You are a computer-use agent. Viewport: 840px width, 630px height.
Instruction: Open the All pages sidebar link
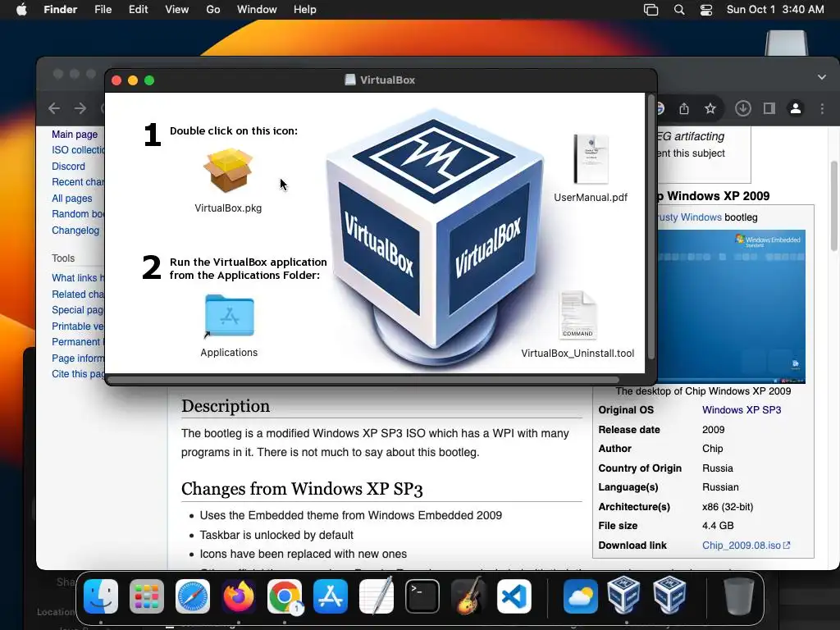pyautogui.click(x=72, y=199)
